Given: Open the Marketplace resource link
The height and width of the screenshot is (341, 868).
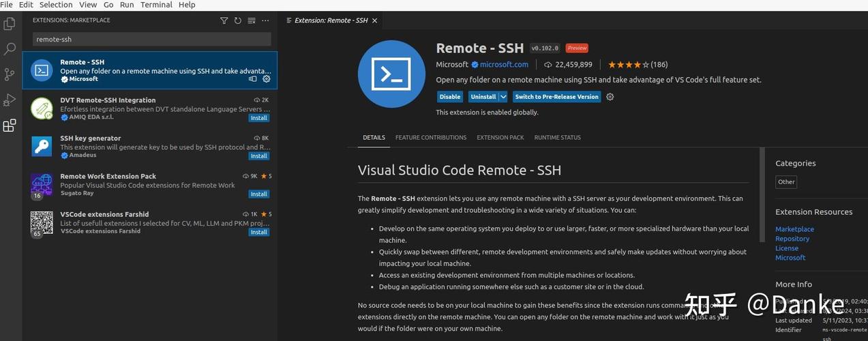Looking at the screenshot, I should [794, 229].
